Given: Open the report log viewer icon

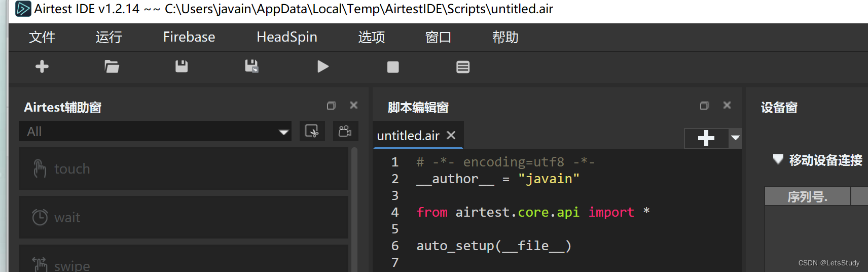Looking at the screenshot, I should (463, 67).
